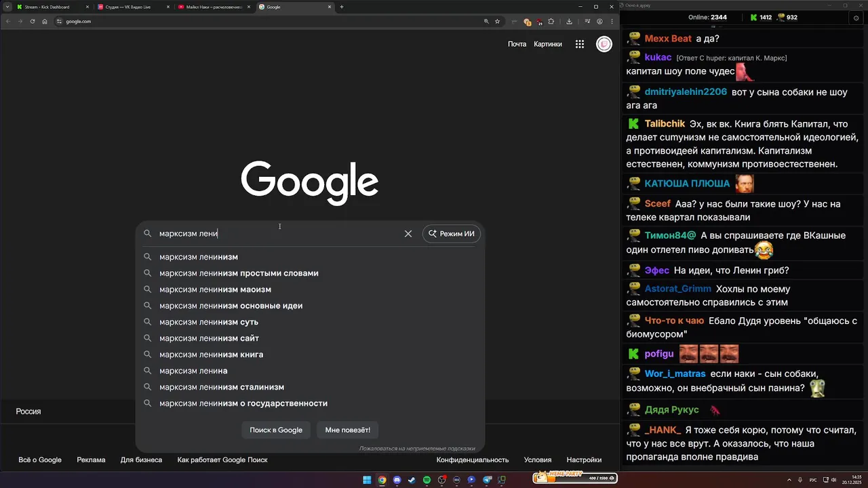Click the Поиск в Google button

tap(276, 430)
